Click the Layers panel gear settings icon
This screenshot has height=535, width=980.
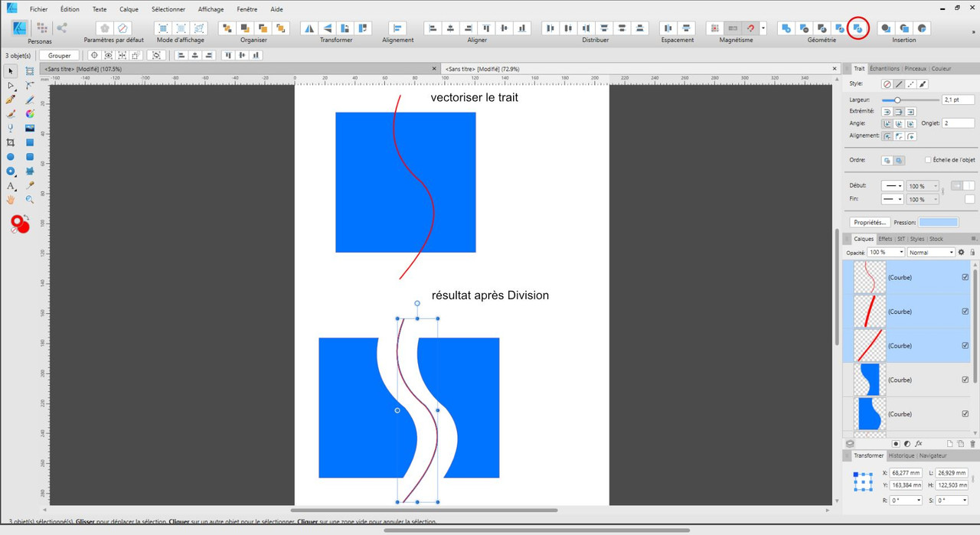[962, 252]
